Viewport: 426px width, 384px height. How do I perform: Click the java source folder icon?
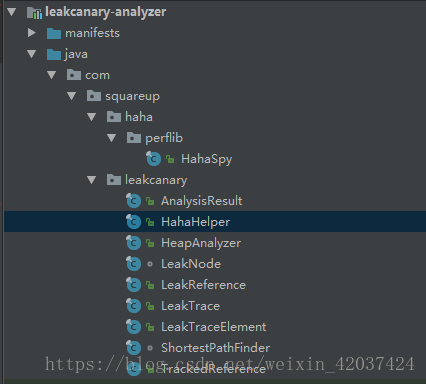tap(54, 54)
